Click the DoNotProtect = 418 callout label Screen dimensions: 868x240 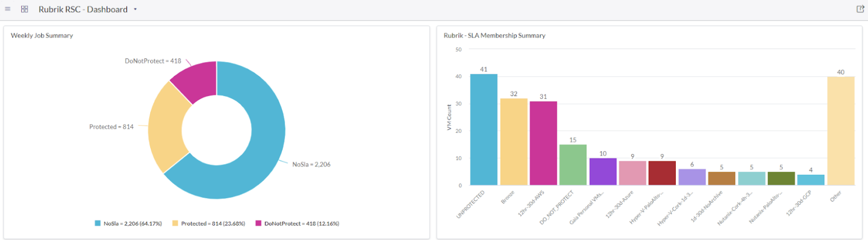152,61
